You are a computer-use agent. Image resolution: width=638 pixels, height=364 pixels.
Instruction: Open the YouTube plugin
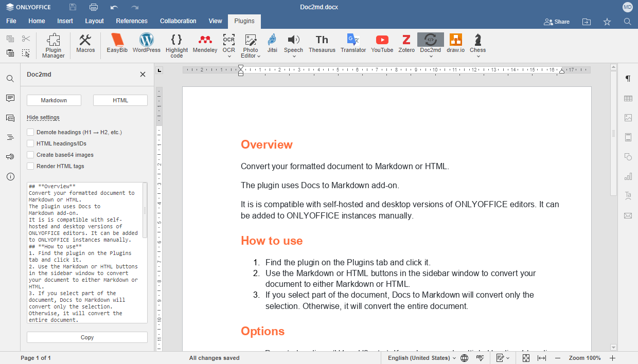(x=382, y=44)
